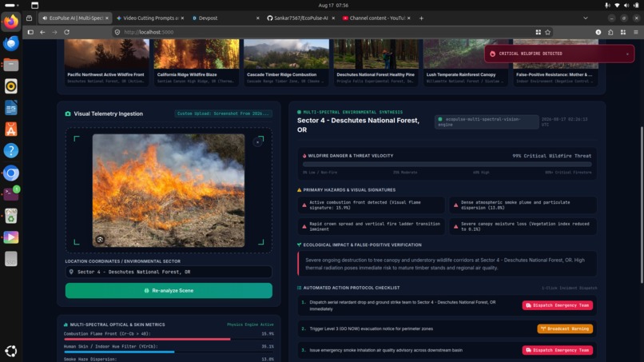Viewport: 644px width, 362px height.
Task: Open the Files manager in the dock
Action: (11, 65)
